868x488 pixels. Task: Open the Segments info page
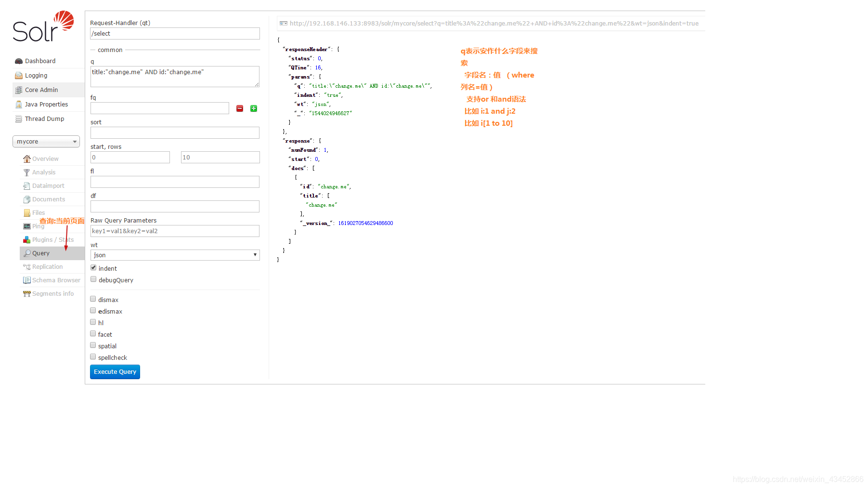(53, 294)
